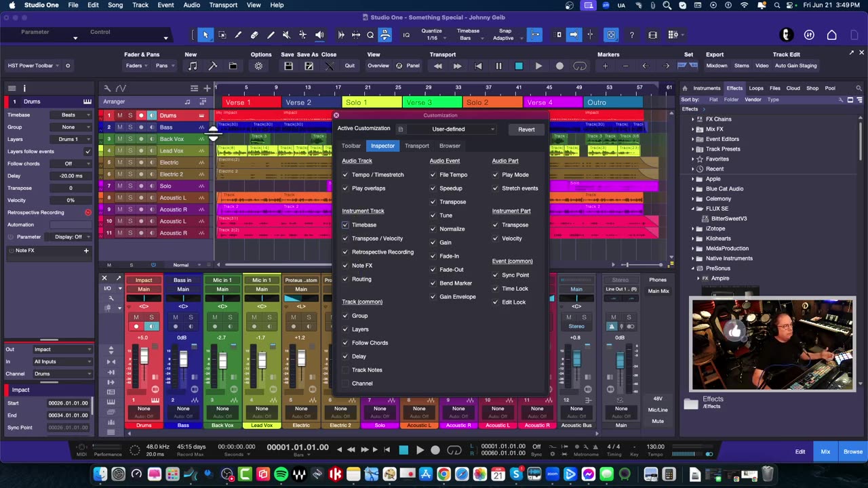This screenshot has height=488, width=868.
Task: Click the IQ input quantize icon
Action: 406,35
